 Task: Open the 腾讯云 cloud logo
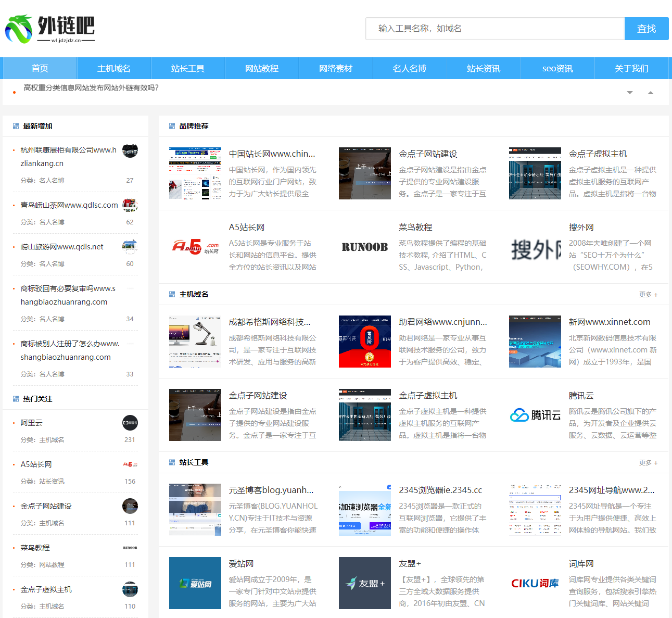click(535, 415)
